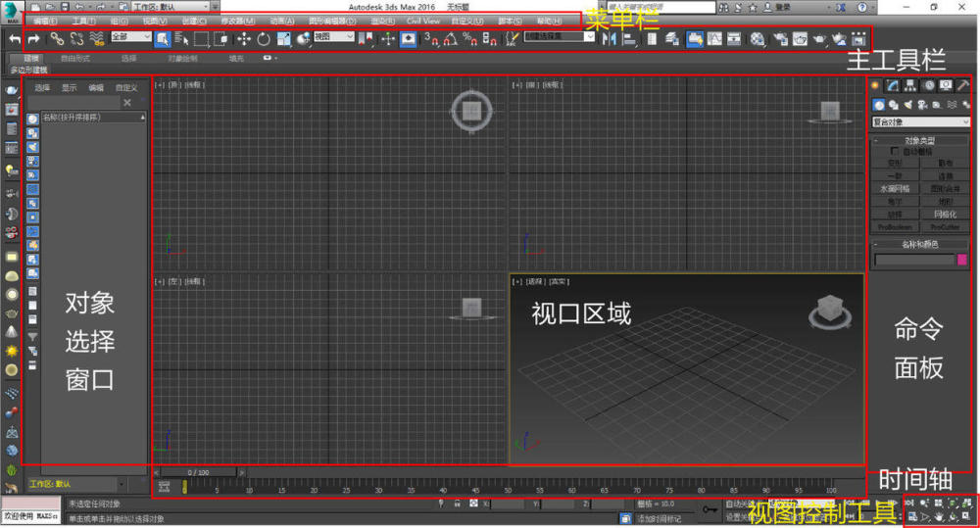Open the Hierarchy tab in command panel
Screen dimensions: 980x528
pos(910,85)
